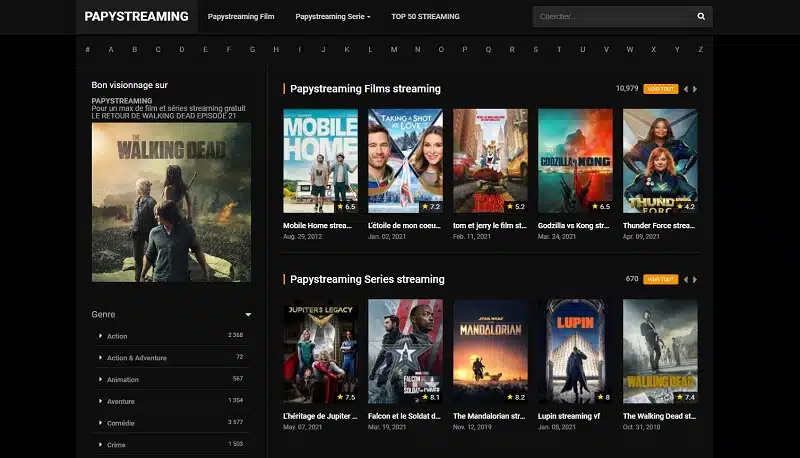Screen dimensions: 800x458
Task: Go to next Series streaming page arrow
Action: [x=695, y=279]
